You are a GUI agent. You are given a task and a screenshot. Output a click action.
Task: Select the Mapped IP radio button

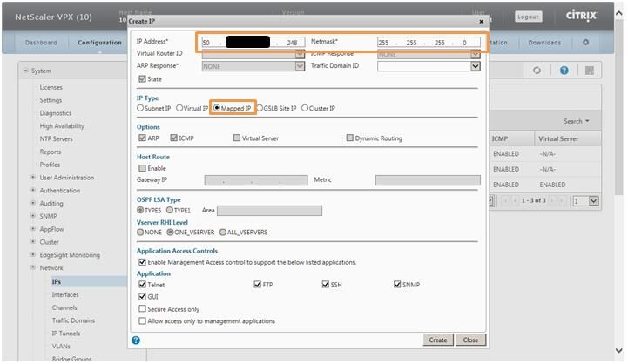tap(217, 108)
